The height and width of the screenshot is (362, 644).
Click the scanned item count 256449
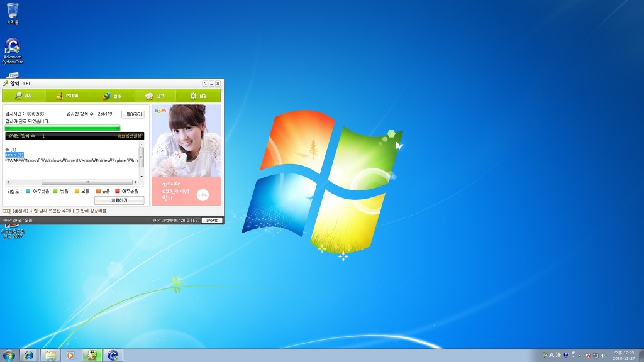(105, 114)
